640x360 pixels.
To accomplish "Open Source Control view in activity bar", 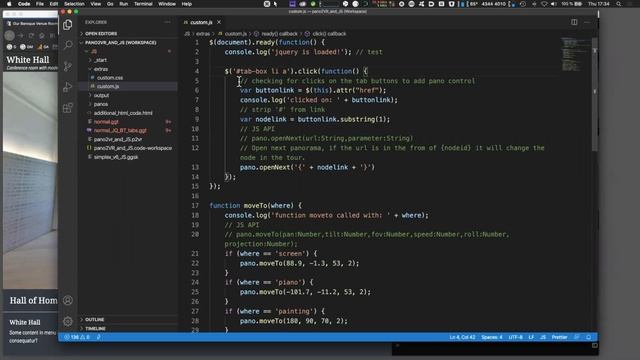I will (x=68, y=66).
